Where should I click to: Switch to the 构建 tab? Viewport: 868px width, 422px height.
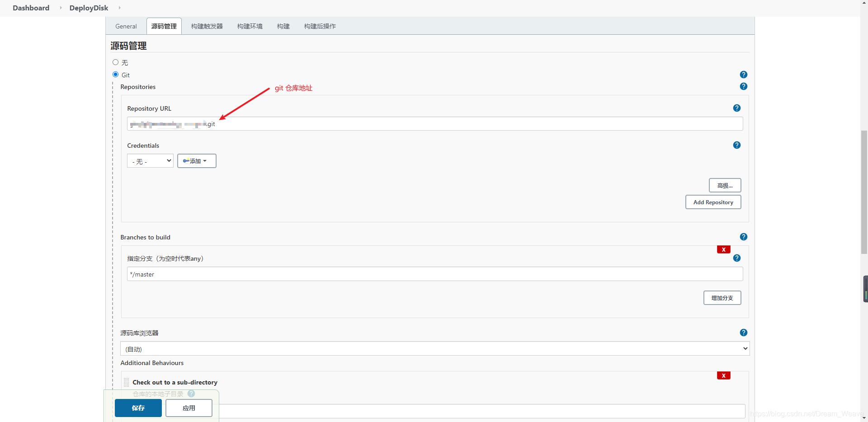coord(283,26)
